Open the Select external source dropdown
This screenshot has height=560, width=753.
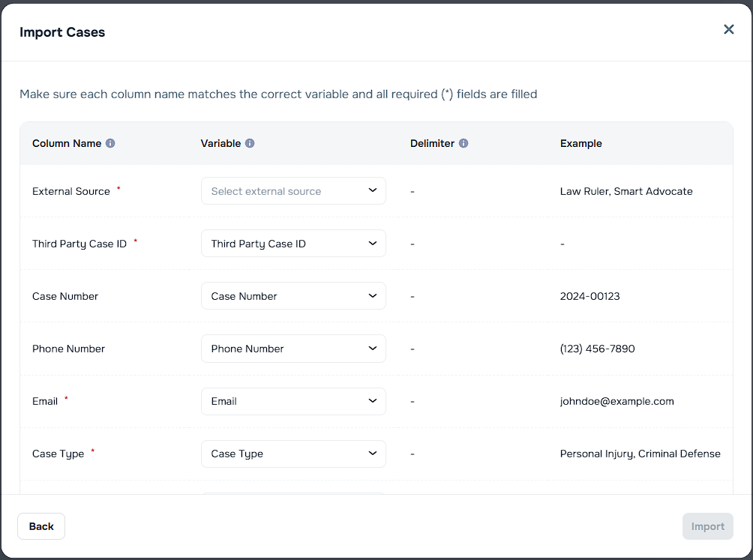click(293, 190)
